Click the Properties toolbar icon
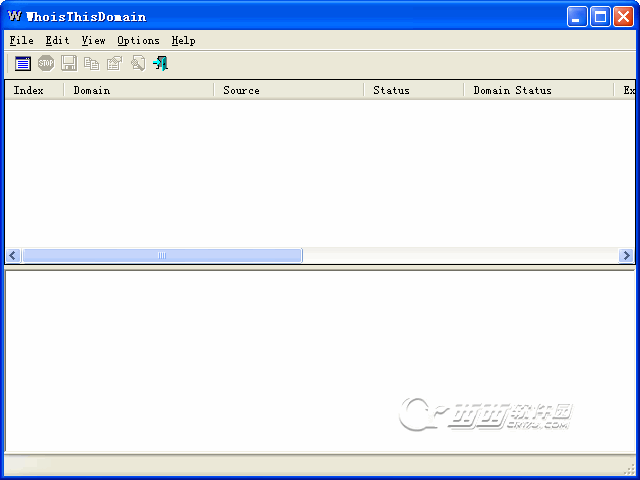Screen dimensions: 640x480 115,64
